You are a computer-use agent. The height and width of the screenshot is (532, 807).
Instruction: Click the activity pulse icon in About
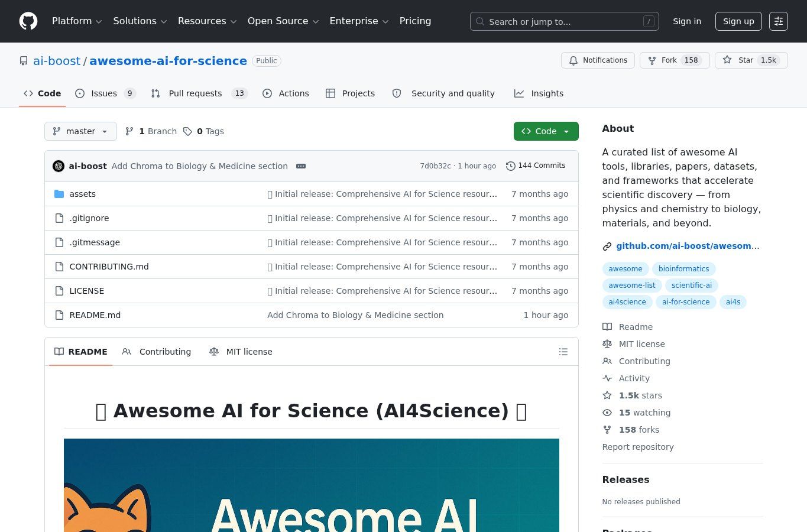tap(607, 378)
